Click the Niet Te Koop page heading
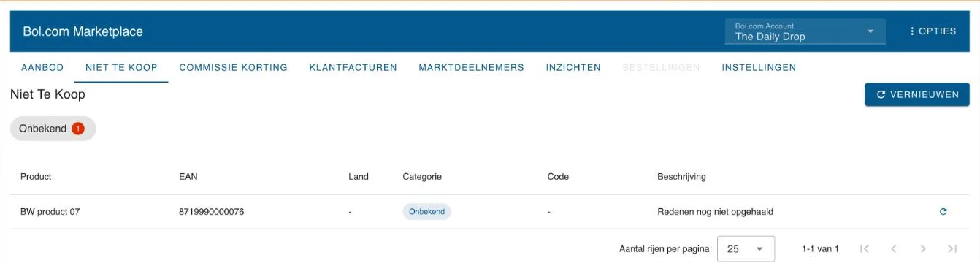980x263 pixels. (48, 94)
